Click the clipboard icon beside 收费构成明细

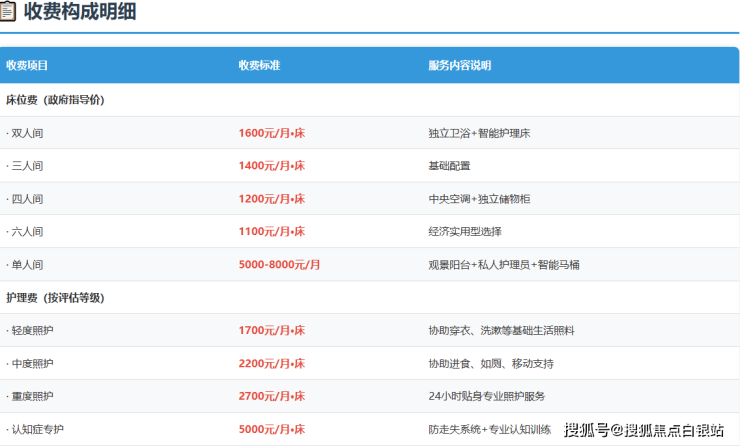click(9, 12)
